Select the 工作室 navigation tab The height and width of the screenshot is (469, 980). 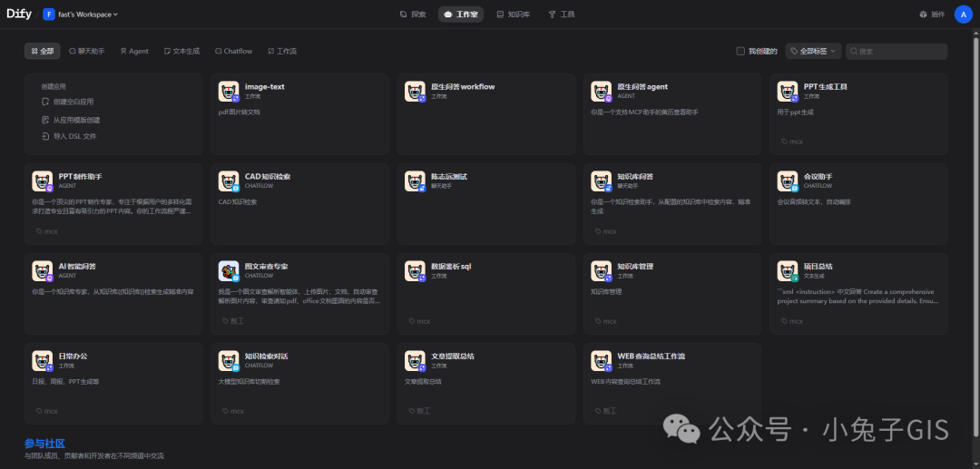tap(461, 15)
